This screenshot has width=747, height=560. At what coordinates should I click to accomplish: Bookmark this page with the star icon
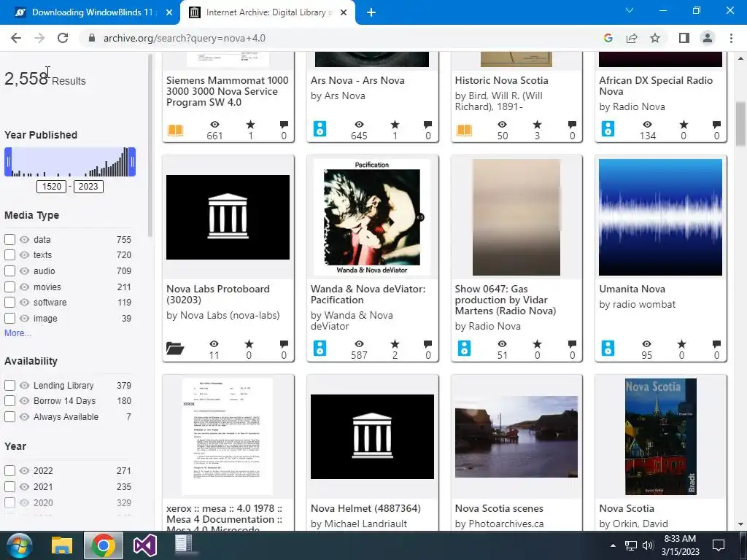pyautogui.click(x=655, y=38)
